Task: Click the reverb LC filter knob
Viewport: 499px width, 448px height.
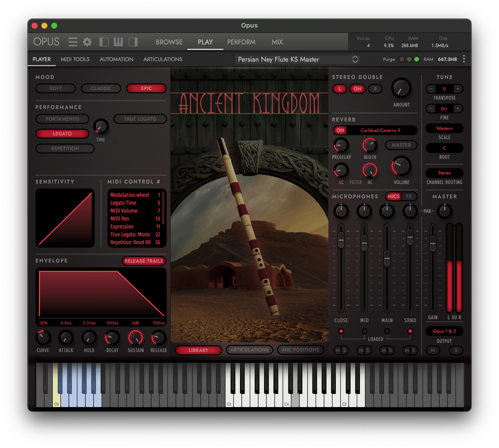Action: tap(341, 170)
